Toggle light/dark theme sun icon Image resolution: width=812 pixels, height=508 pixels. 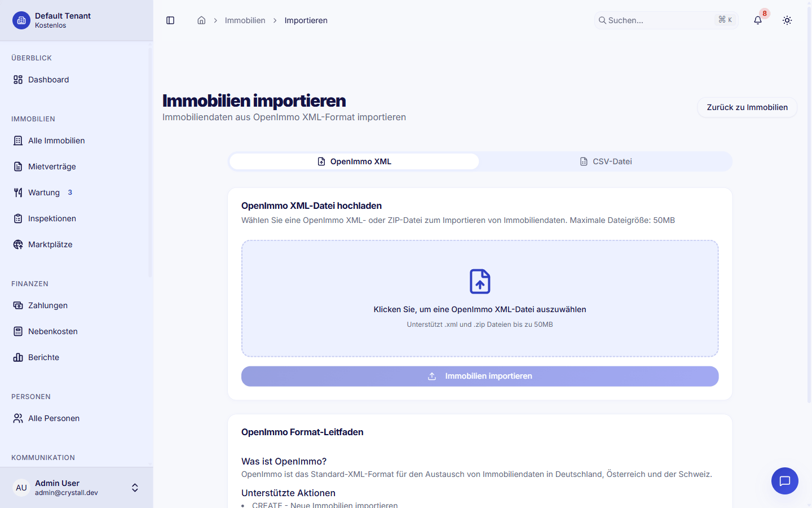click(x=787, y=20)
